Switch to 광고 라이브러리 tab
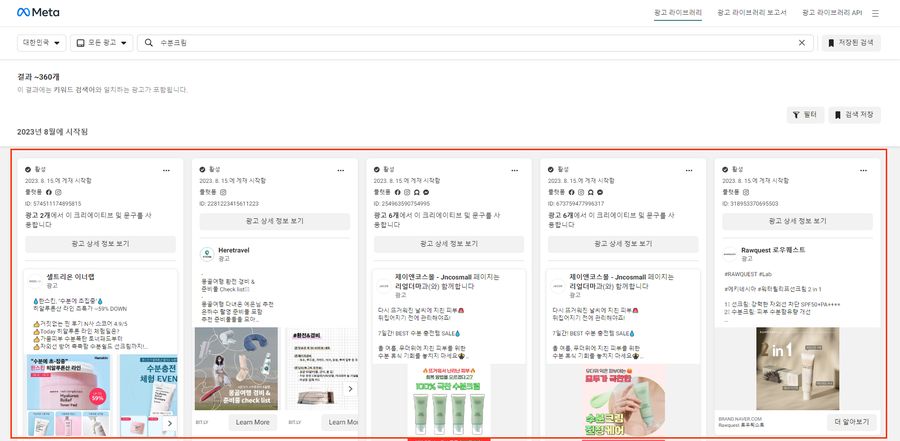900x441 pixels. 678,12
